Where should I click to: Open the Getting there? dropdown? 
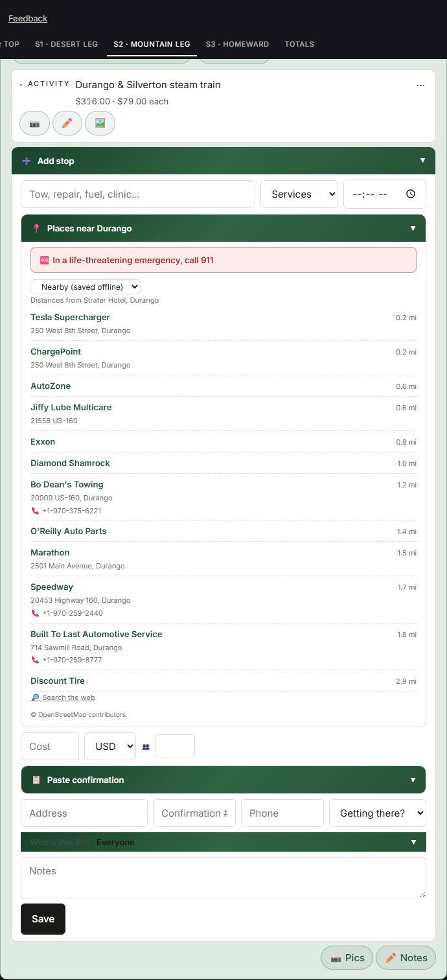coord(378,813)
